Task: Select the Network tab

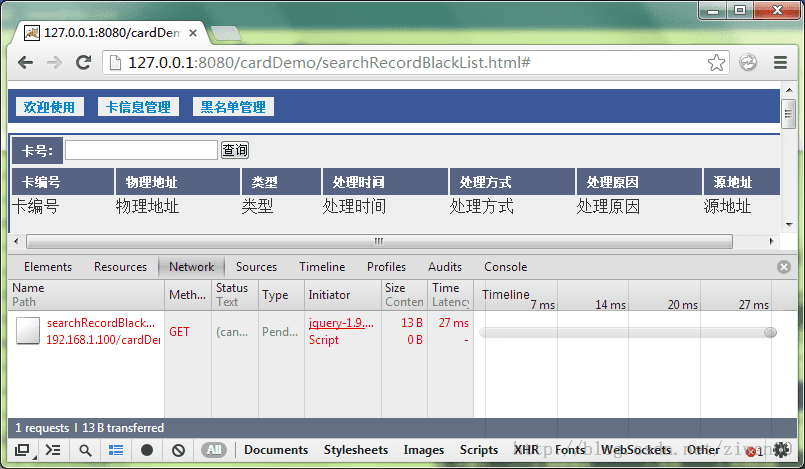Action: [x=191, y=267]
